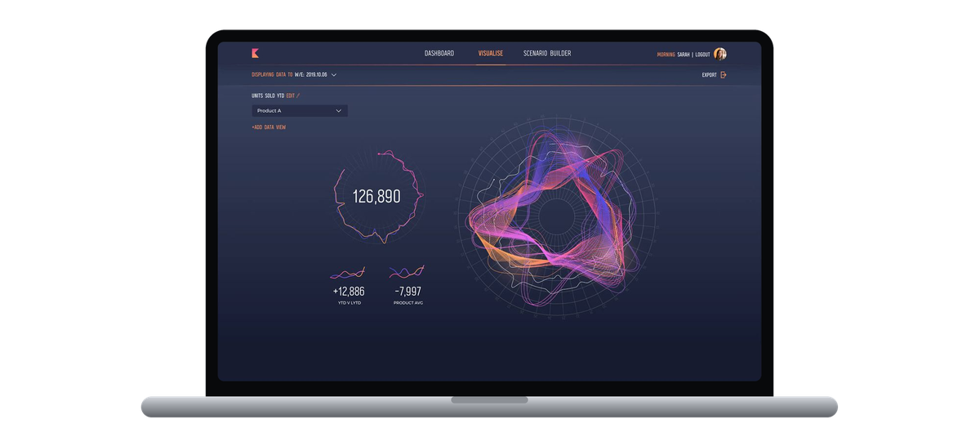Click the pencil icon beside EDIT

click(x=298, y=96)
